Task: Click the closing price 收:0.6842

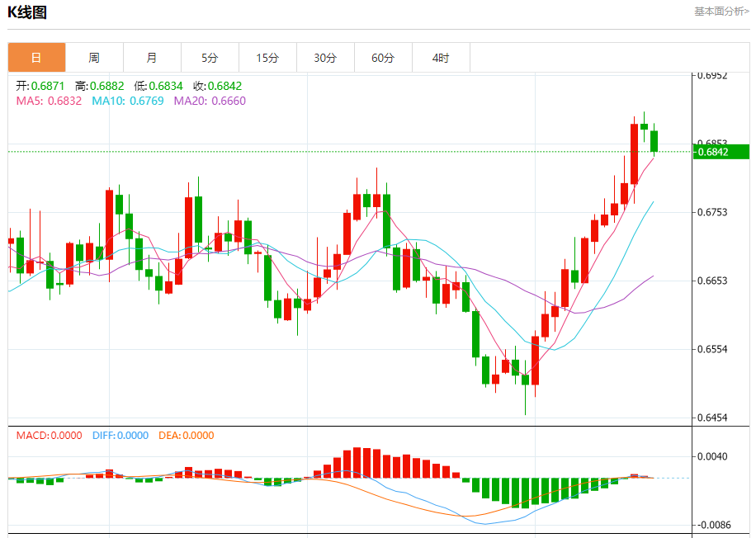Action: pos(217,86)
